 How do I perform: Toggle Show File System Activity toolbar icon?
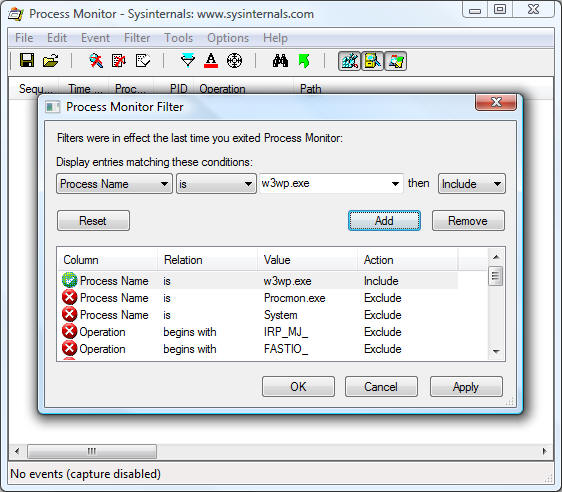[x=372, y=61]
